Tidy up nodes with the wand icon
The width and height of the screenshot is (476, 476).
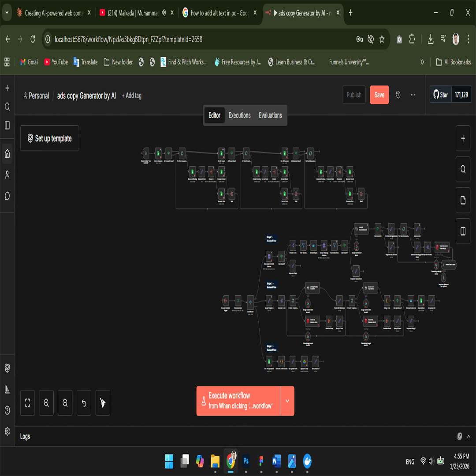[x=102, y=402]
